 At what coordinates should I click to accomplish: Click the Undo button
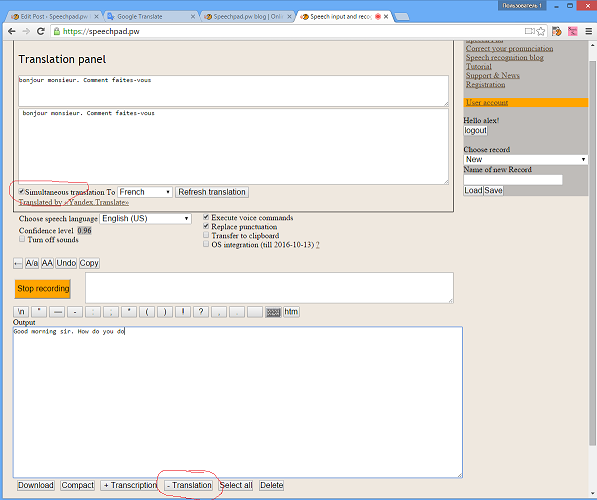click(x=66, y=263)
